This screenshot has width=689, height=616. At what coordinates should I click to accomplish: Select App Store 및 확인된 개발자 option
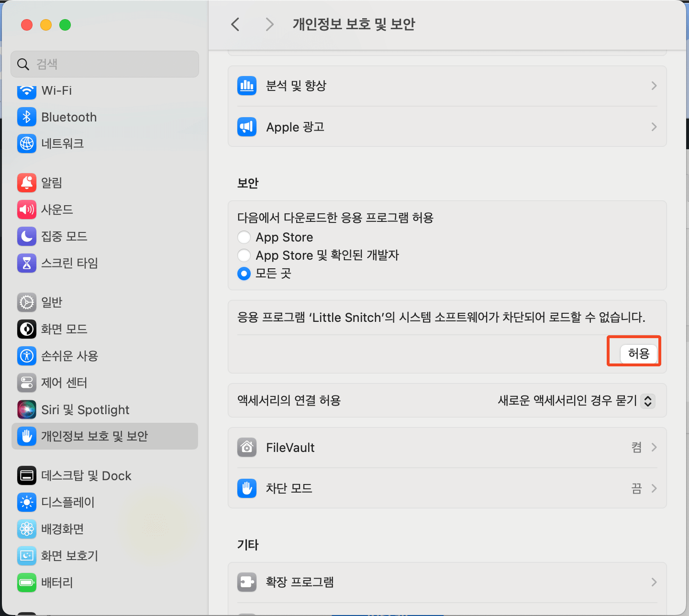pyautogui.click(x=244, y=255)
